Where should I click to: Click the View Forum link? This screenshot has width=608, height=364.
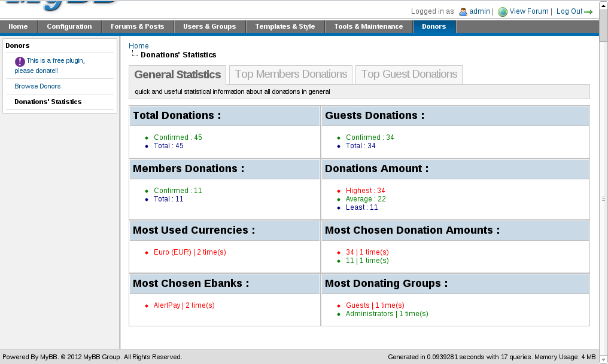pos(529,11)
